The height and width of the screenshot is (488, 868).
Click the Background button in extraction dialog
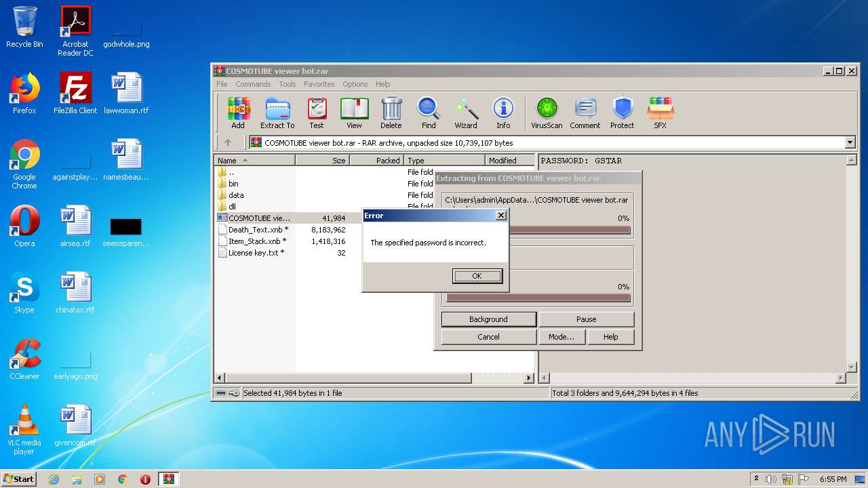[x=488, y=319]
